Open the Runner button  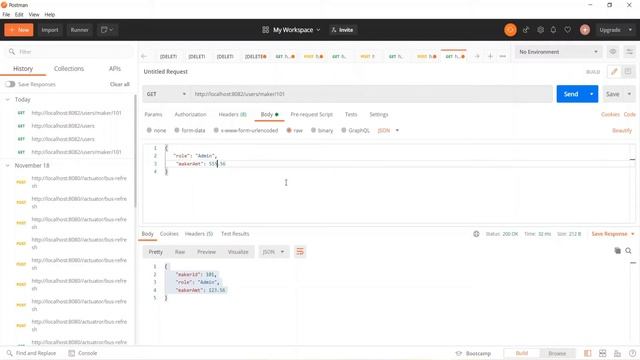pos(80,30)
